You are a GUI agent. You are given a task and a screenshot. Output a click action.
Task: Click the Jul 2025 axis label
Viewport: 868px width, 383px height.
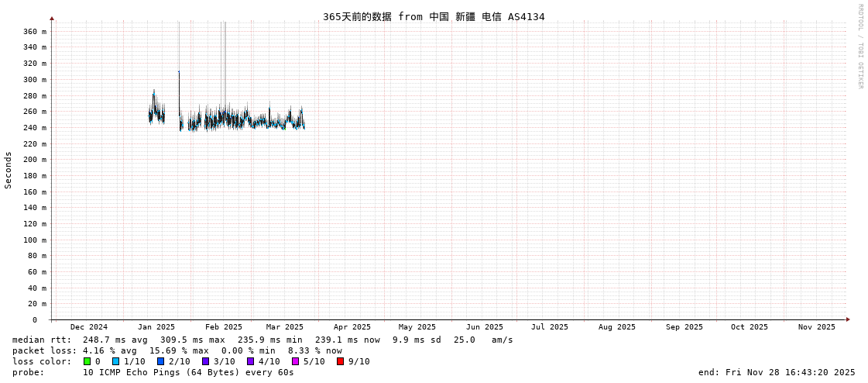pos(550,327)
